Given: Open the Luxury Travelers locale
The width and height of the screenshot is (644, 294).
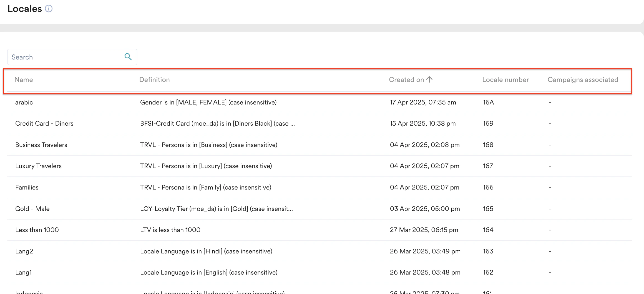Looking at the screenshot, I should coord(38,166).
